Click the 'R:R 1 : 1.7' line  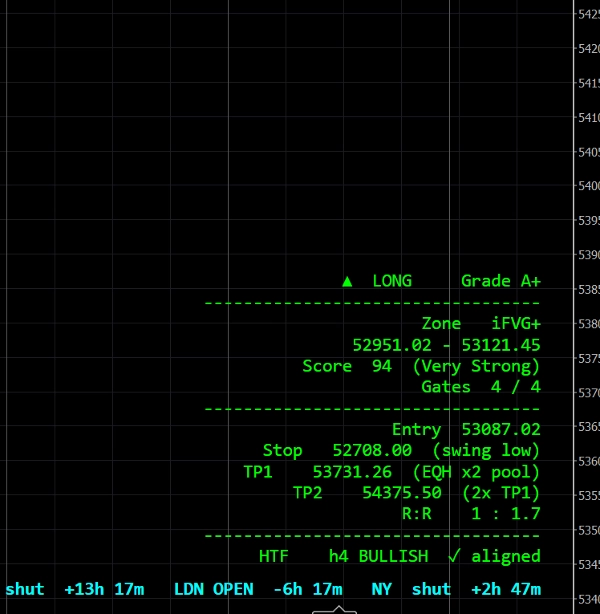pyautogui.click(x=471, y=513)
